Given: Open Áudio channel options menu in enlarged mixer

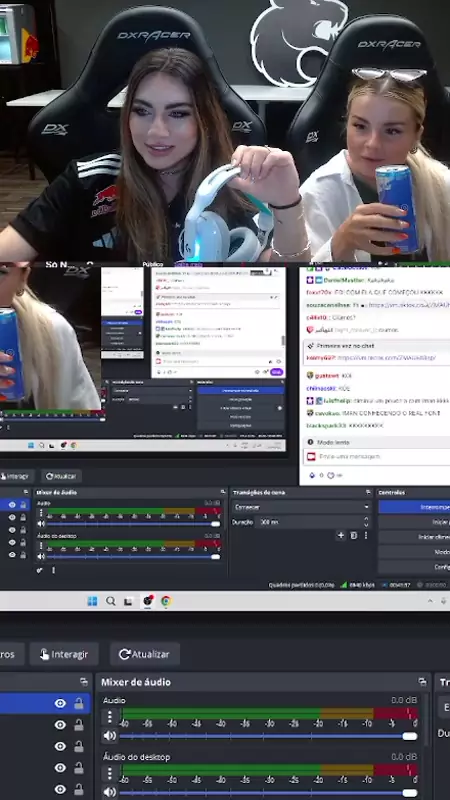Looking at the screenshot, I should pos(109,717).
